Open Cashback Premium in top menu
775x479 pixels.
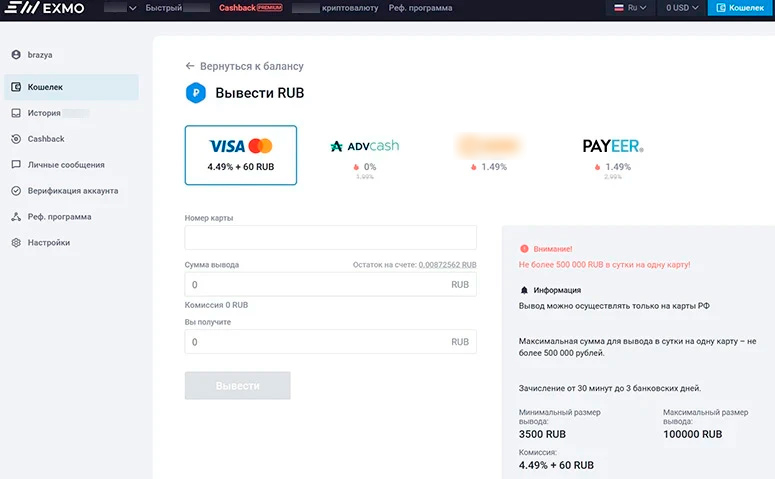[x=250, y=8]
